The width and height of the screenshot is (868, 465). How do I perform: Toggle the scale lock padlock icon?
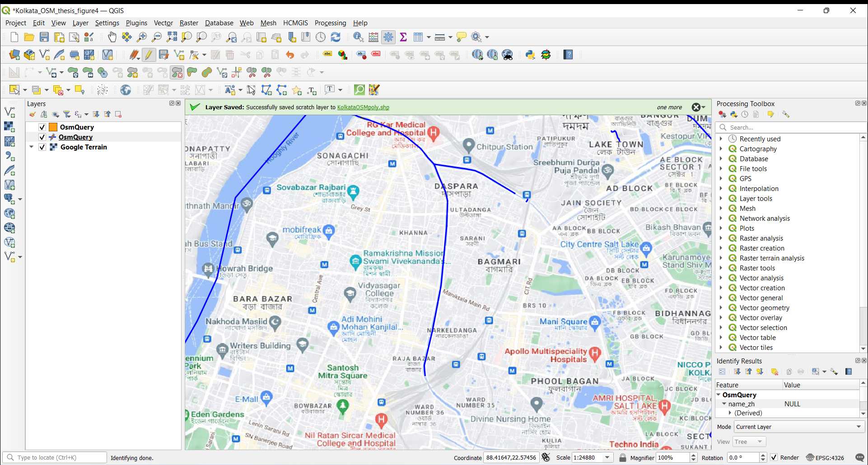[x=623, y=457]
